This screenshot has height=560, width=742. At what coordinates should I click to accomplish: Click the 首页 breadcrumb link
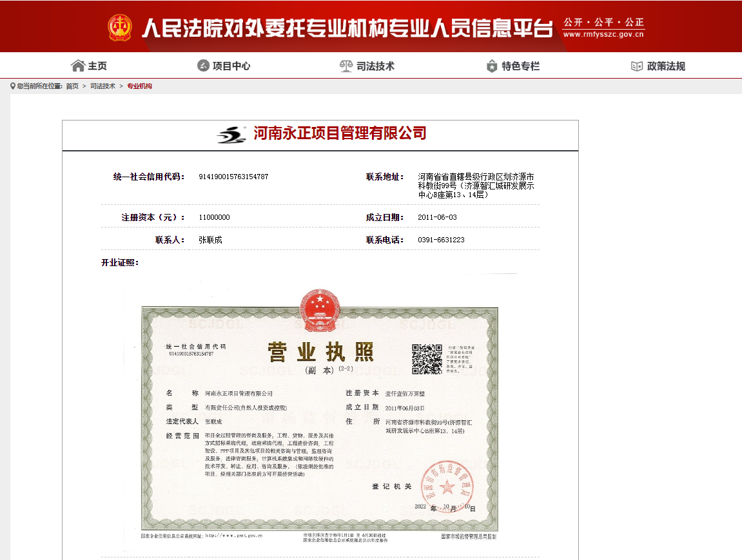tap(72, 86)
